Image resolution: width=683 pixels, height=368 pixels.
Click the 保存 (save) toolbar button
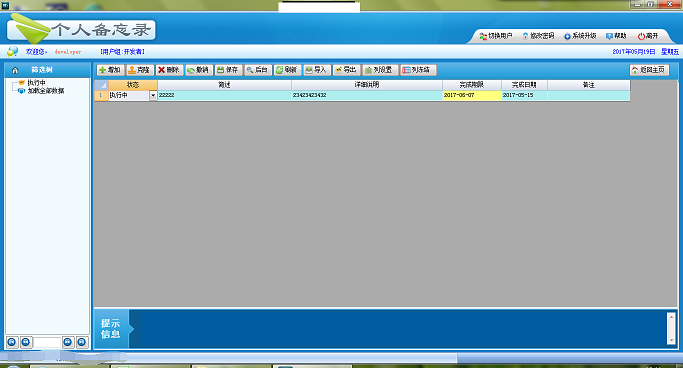pyautogui.click(x=228, y=70)
